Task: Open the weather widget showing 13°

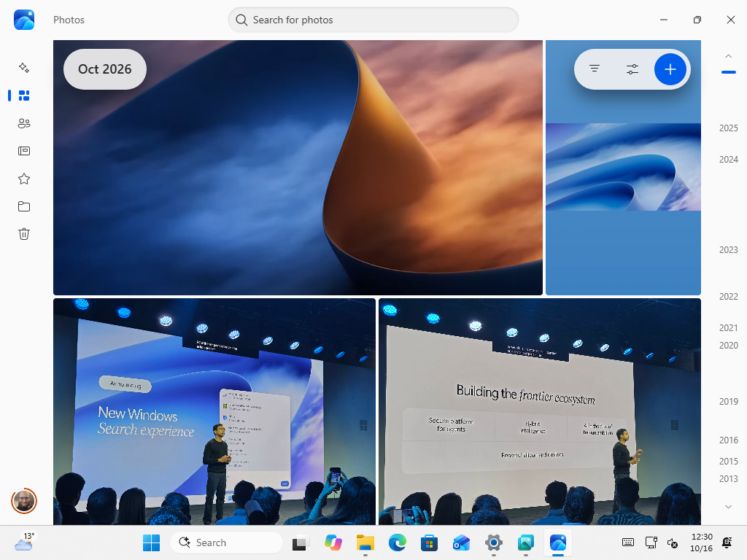Action: [x=25, y=542]
